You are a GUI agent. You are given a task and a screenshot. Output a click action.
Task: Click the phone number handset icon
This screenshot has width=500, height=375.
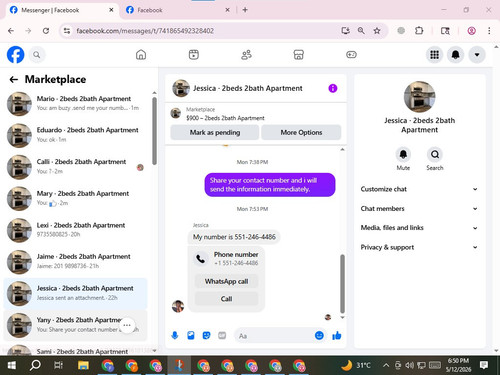pyautogui.click(x=201, y=259)
